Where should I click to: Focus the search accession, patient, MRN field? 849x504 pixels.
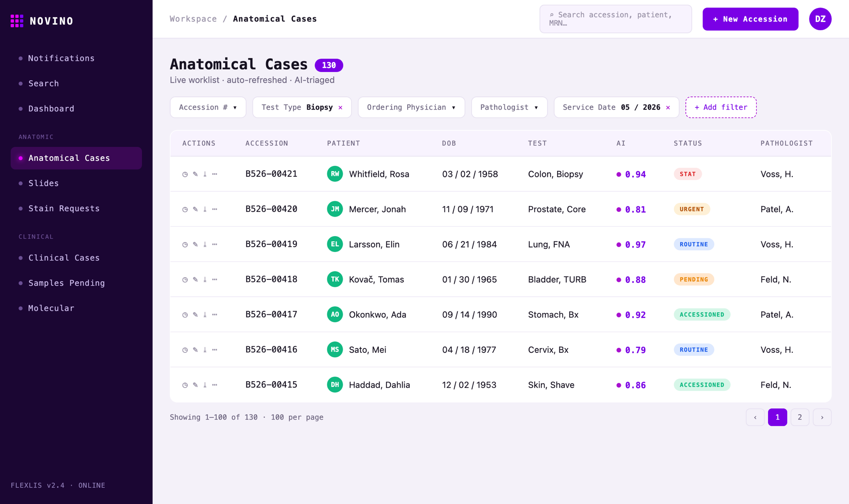616,19
